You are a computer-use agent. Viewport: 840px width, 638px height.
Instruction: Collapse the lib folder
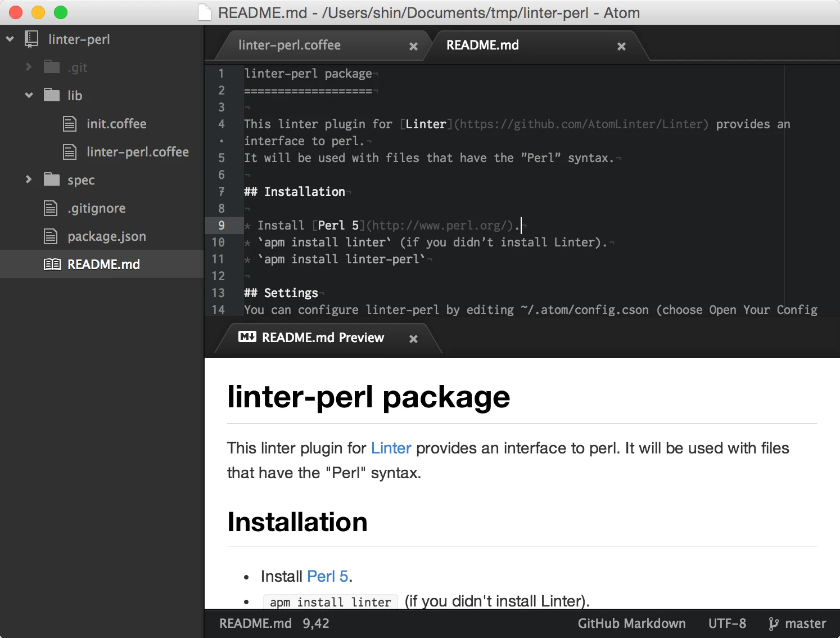click(29, 95)
